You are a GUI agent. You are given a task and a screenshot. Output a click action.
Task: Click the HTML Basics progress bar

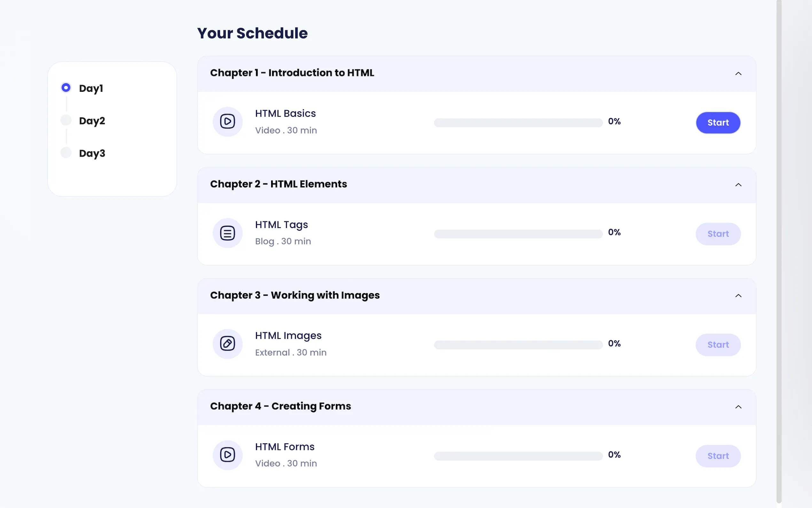(x=518, y=123)
